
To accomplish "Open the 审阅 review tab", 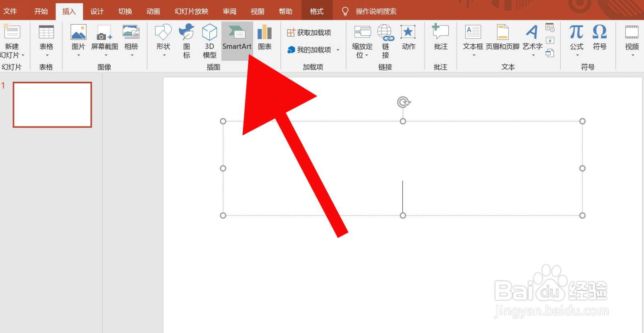I will [x=229, y=11].
